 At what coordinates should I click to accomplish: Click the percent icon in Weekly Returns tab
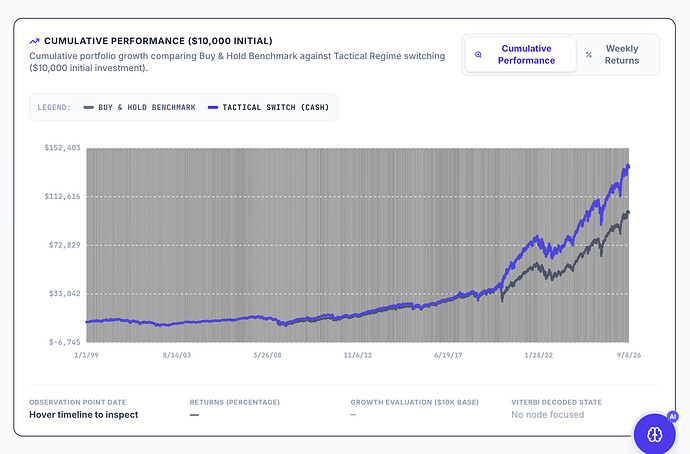589,55
